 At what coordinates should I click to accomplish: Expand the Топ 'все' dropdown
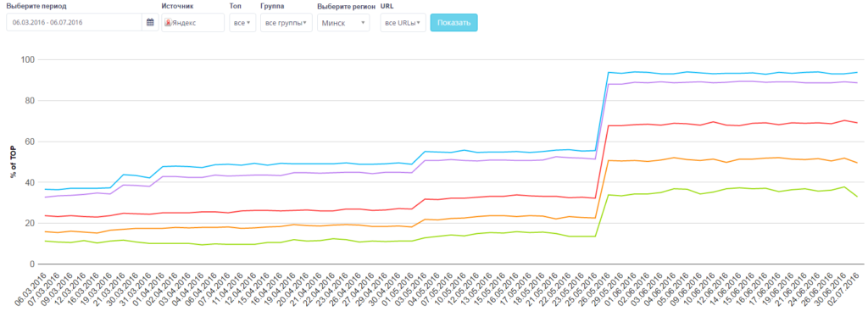242,23
